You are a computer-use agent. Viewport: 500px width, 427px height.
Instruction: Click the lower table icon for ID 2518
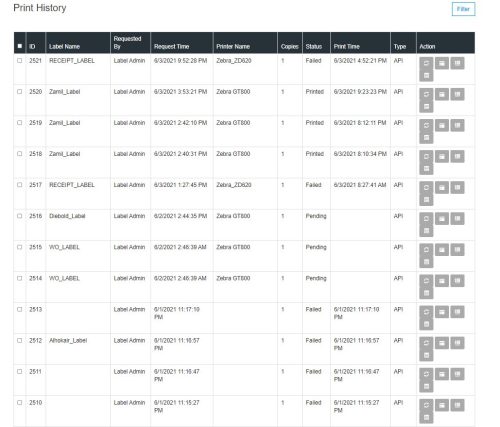[426, 169]
